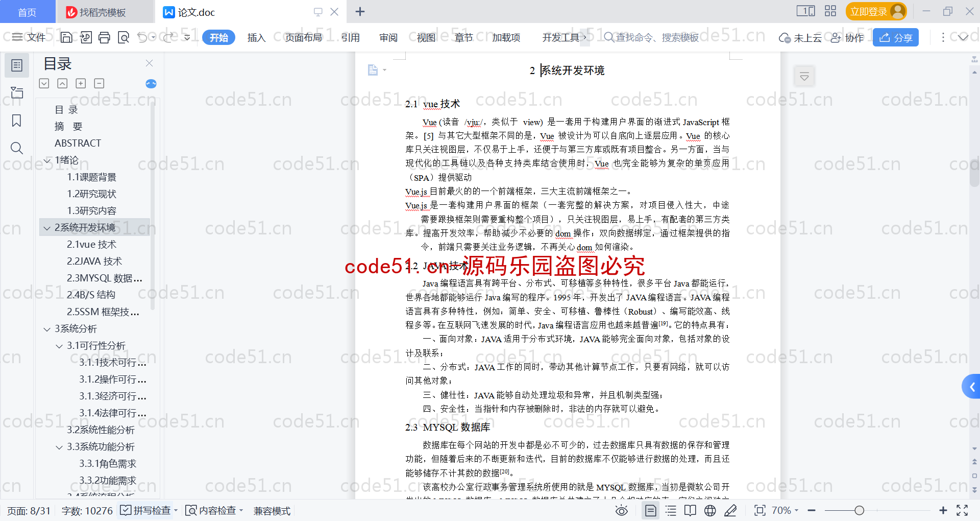Switch to outline view icon in status bar
Image resolution: width=980 pixels, height=521 pixels.
point(671,510)
